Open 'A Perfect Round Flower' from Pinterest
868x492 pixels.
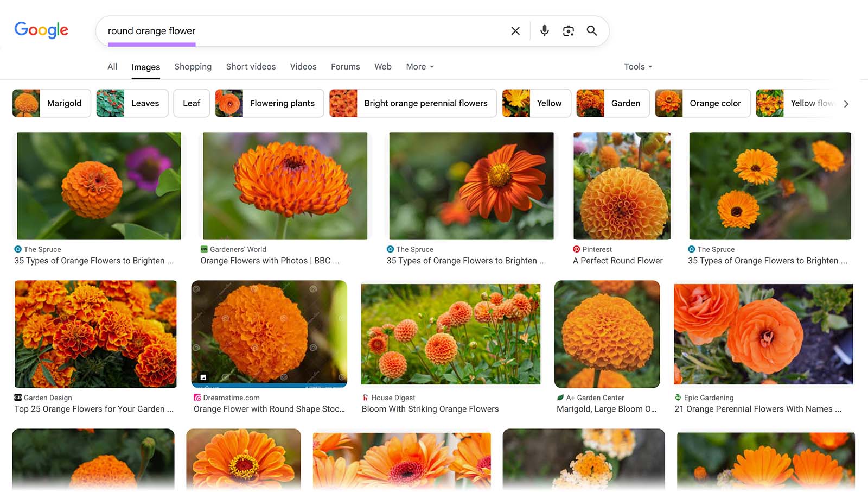(x=618, y=261)
